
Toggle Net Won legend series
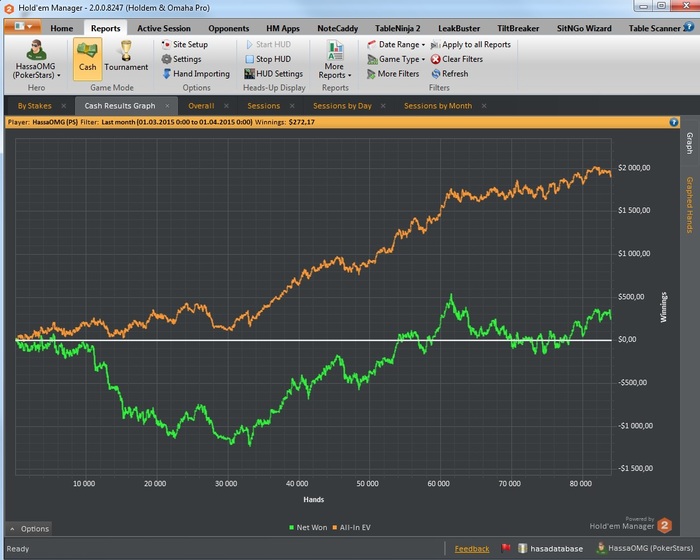[308, 527]
